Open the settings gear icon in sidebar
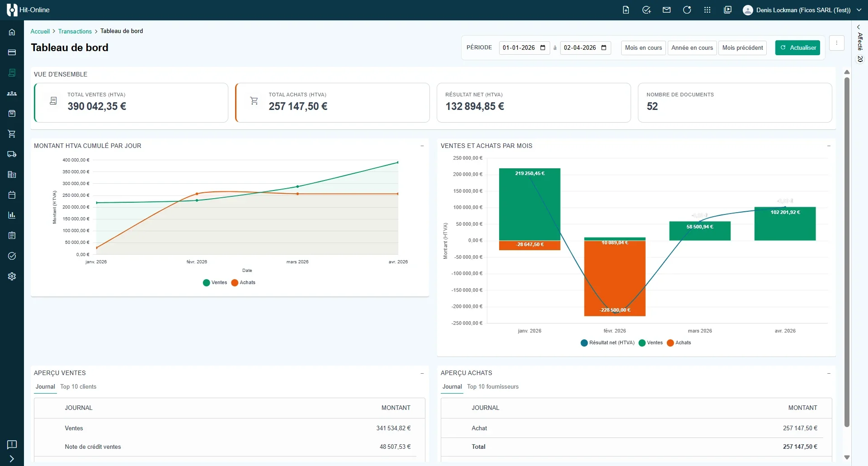Viewport: 868px width, 466px height. click(x=12, y=276)
